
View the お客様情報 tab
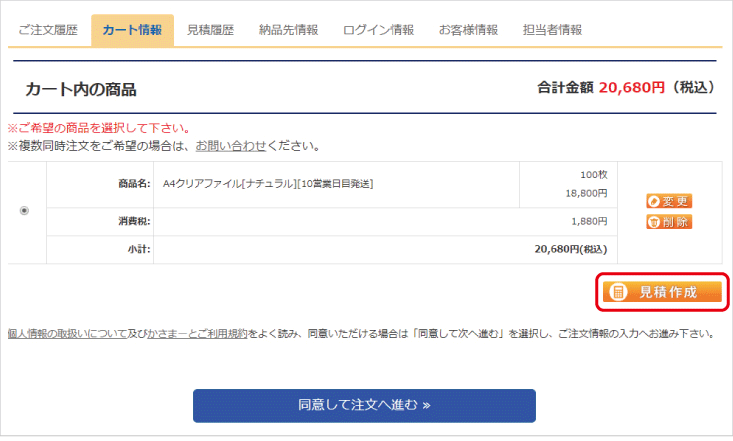click(468, 30)
